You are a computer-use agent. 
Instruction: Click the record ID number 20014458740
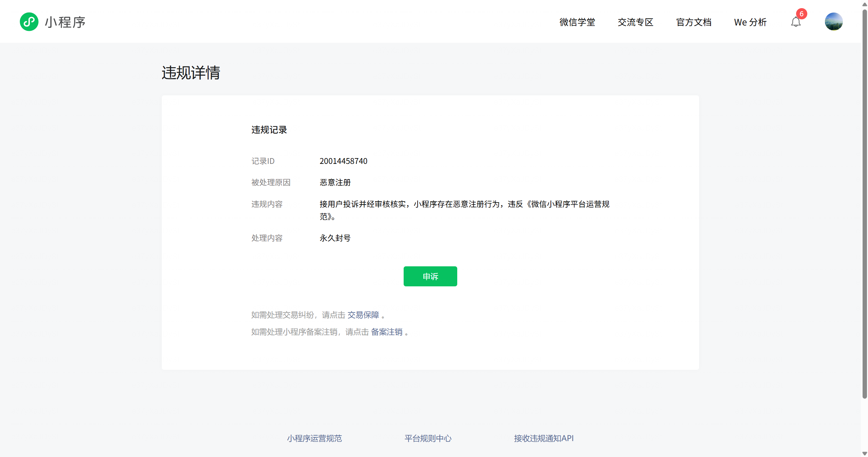pyautogui.click(x=343, y=161)
